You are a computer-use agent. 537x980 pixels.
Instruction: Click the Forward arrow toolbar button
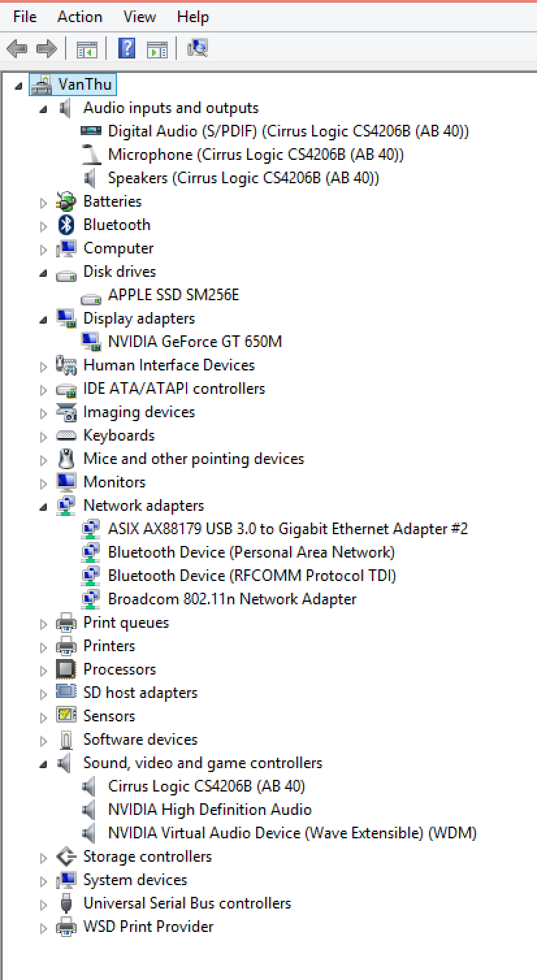(46, 48)
